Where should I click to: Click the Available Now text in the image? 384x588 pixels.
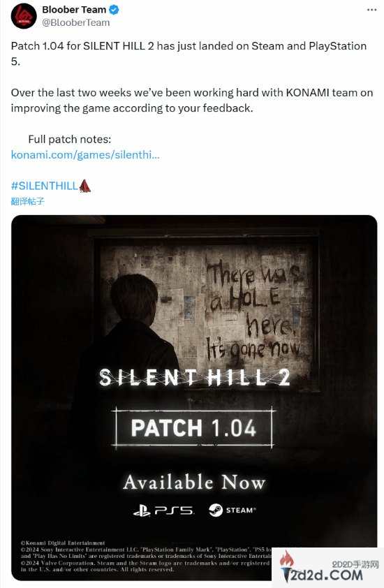[194, 483]
